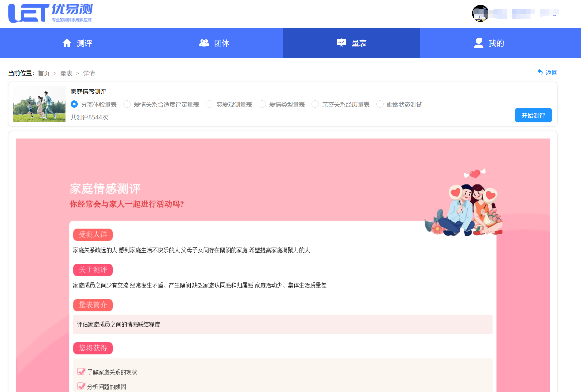Screen dimensions: 581x392
Task: Click the UET 优易测 logo
Action: pyautogui.click(x=50, y=13)
